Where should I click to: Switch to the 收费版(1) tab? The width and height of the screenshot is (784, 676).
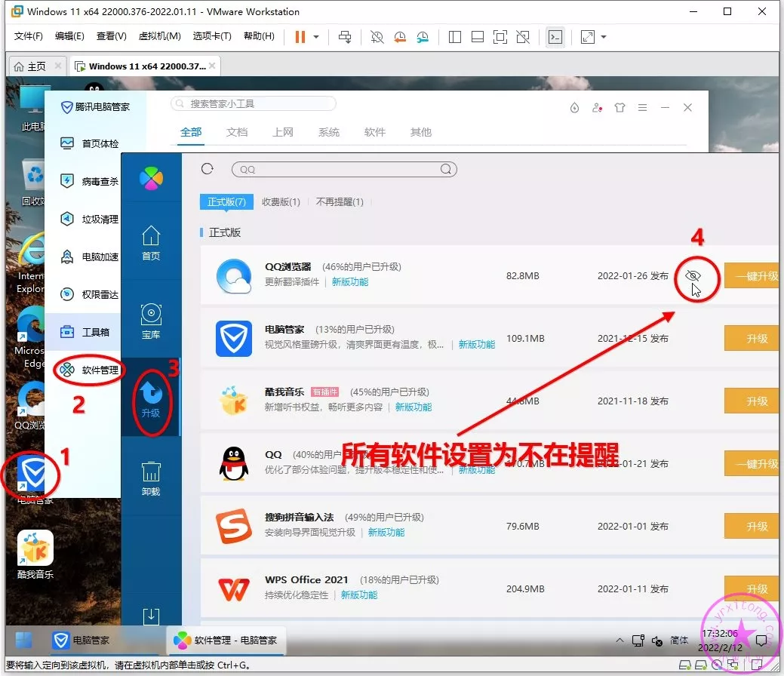pyautogui.click(x=281, y=202)
